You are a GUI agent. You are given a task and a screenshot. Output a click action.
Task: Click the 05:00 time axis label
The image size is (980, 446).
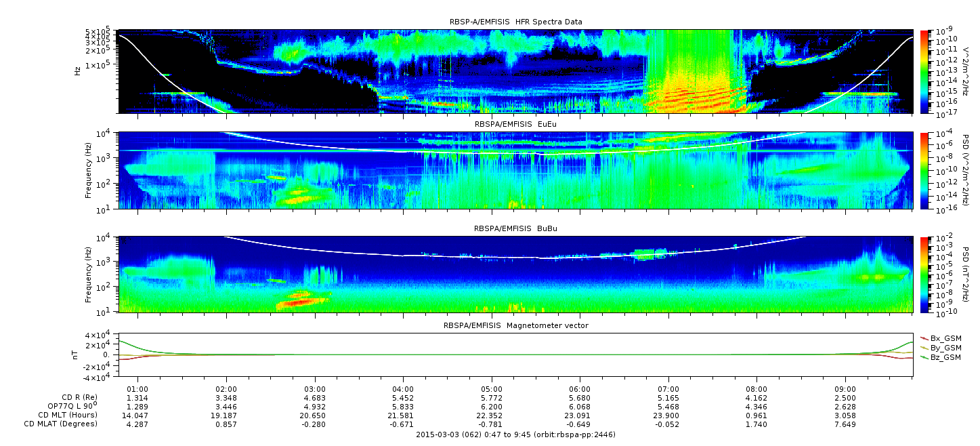[x=492, y=388]
